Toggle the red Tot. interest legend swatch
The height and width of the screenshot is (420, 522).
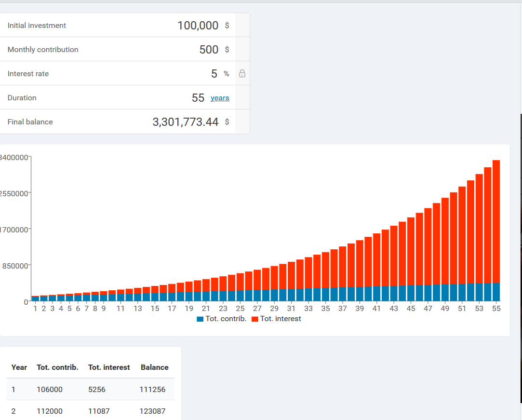tap(255, 319)
